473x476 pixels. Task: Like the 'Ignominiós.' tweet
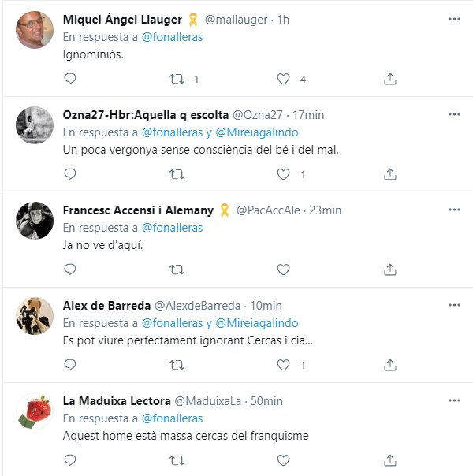pyautogui.click(x=284, y=79)
